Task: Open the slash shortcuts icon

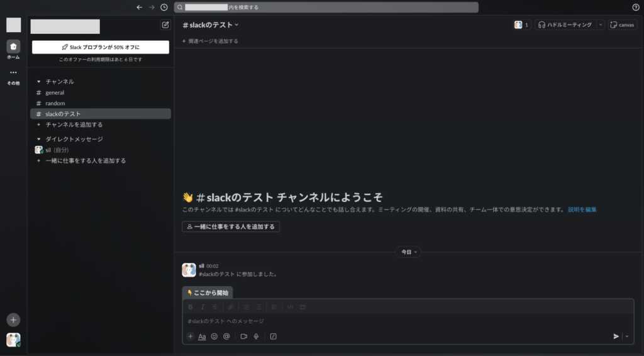Action: tap(273, 337)
